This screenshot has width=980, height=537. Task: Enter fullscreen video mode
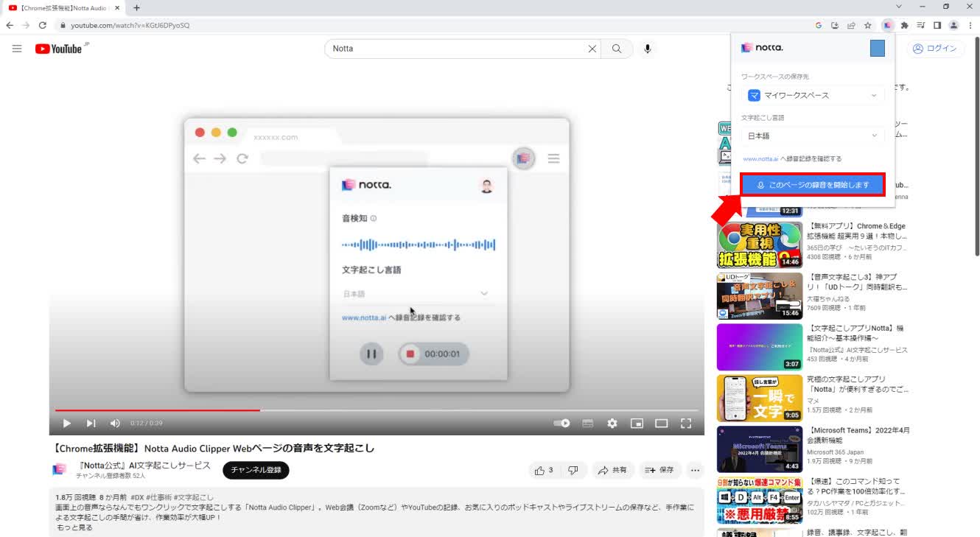686,424
